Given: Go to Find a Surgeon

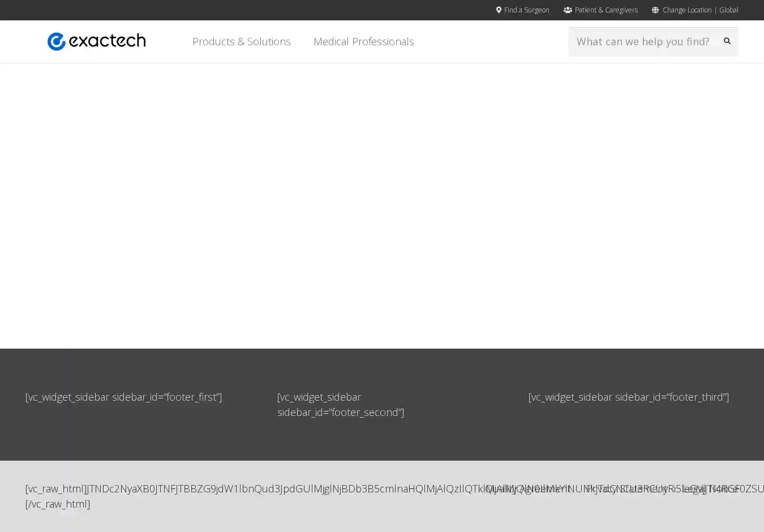Looking at the screenshot, I should pyautogui.click(x=526, y=10).
